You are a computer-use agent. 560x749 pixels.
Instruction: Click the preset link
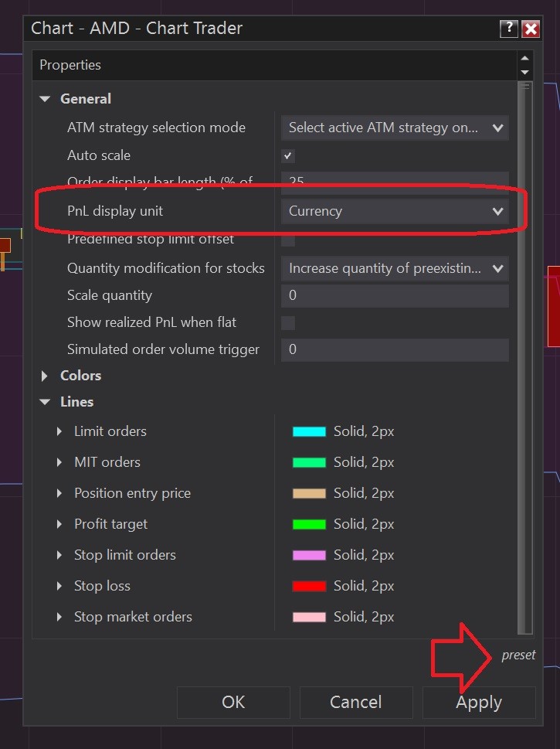(518, 655)
